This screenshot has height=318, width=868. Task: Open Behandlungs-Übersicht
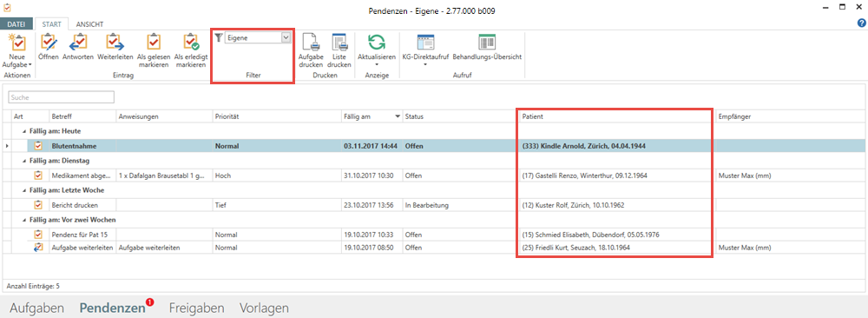coord(487,47)
